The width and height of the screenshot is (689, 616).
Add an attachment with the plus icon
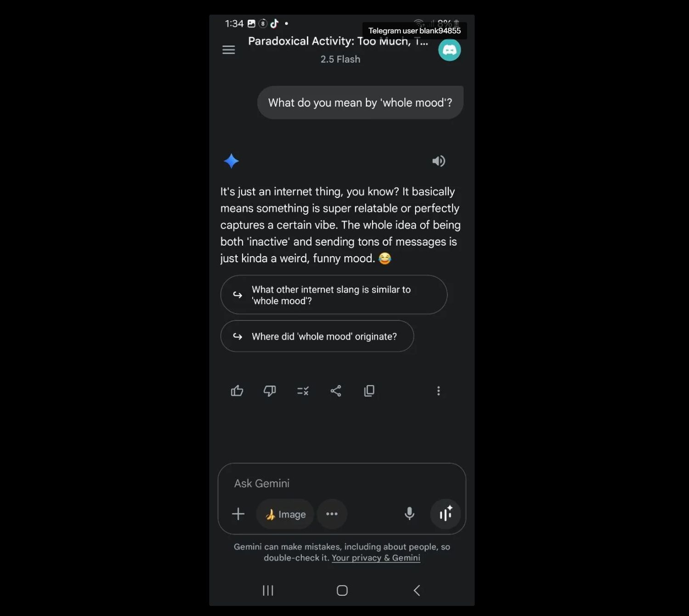click(238, 514)
